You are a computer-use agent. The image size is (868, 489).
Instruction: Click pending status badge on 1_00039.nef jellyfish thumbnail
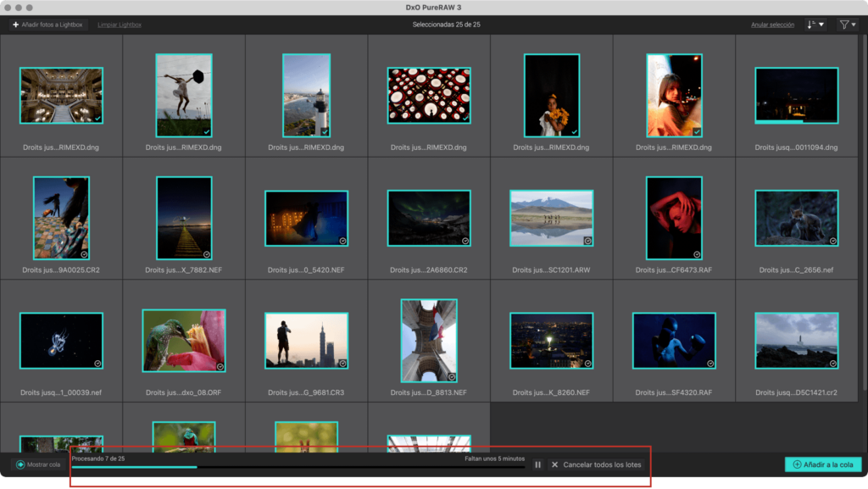[x=97, y=364]
